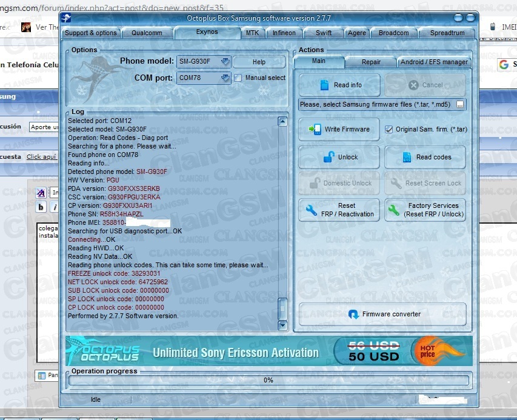Click the blue wrench Reset FRP icon
This screenshot has width=517, height=420.
312,210
